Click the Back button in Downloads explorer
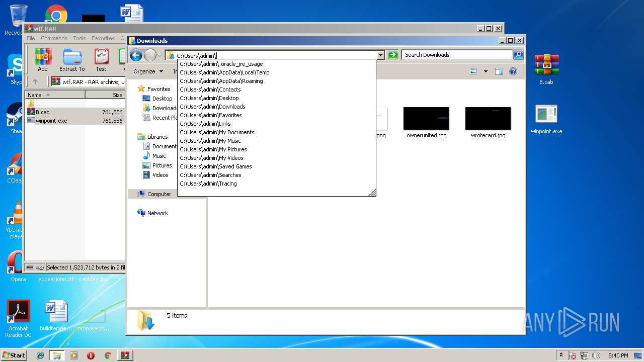 pos(136,55)
